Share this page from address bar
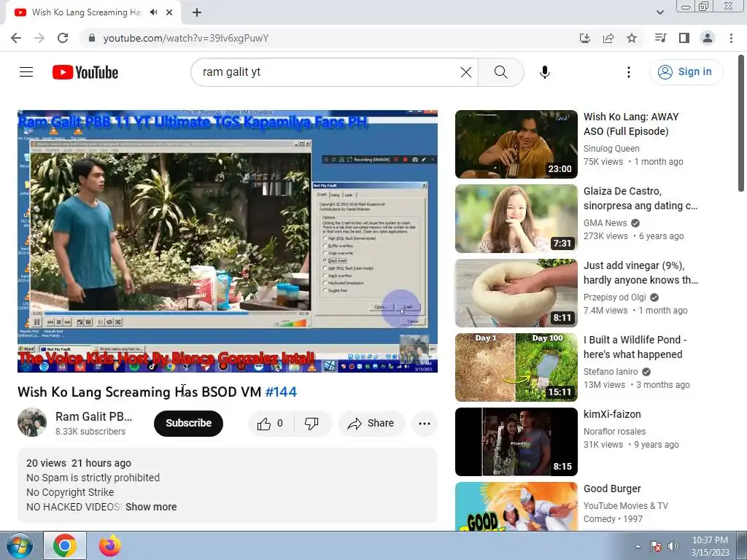The height and width of the screenshot is (560, 747). point(608,38)
